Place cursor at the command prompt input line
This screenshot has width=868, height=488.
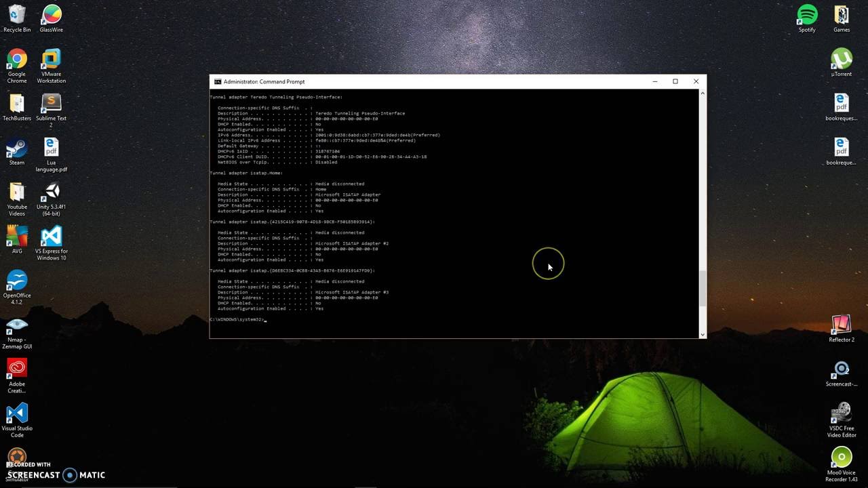click(266, 319)
